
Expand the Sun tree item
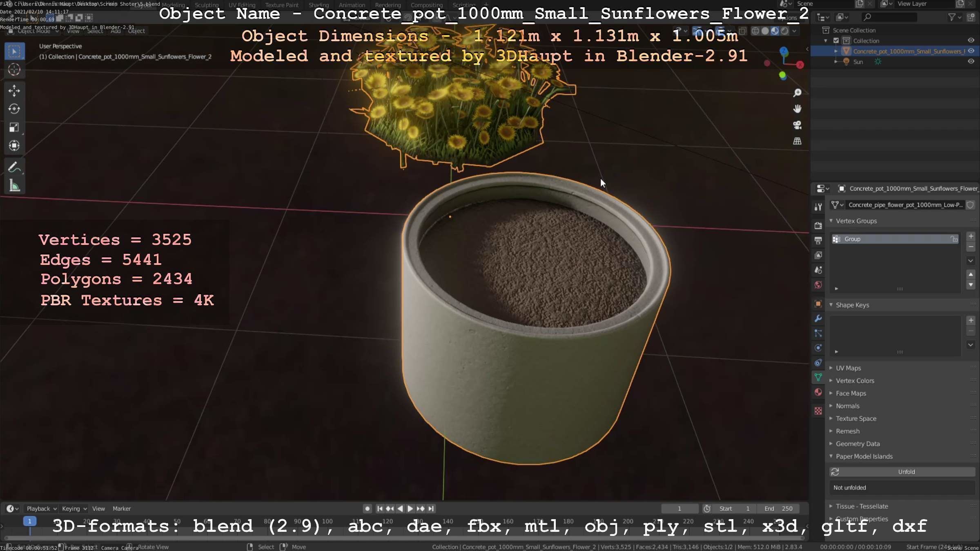point(836,62)
